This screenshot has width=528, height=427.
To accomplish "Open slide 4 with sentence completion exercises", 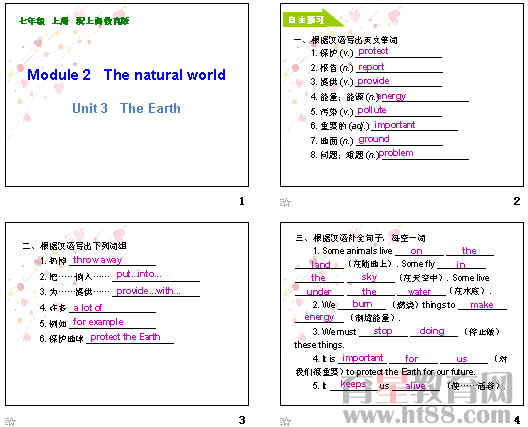I will point(402,314).
